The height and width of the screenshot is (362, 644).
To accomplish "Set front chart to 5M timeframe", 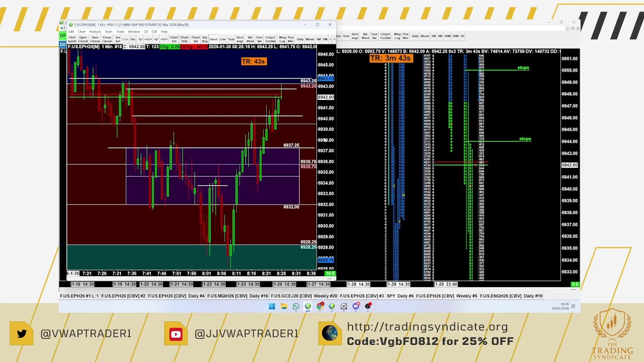I will [325, 39].
